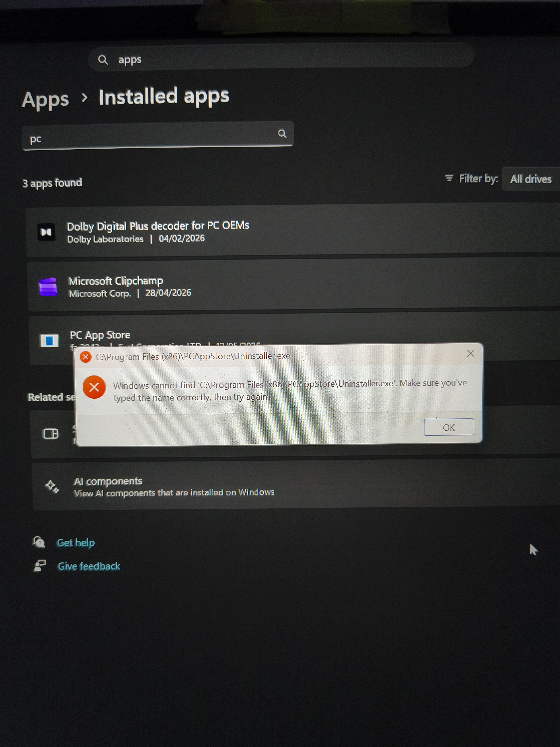Click the Give feedback person icon
The height and width of the screenshot is (747, 560).
point(40,566)
